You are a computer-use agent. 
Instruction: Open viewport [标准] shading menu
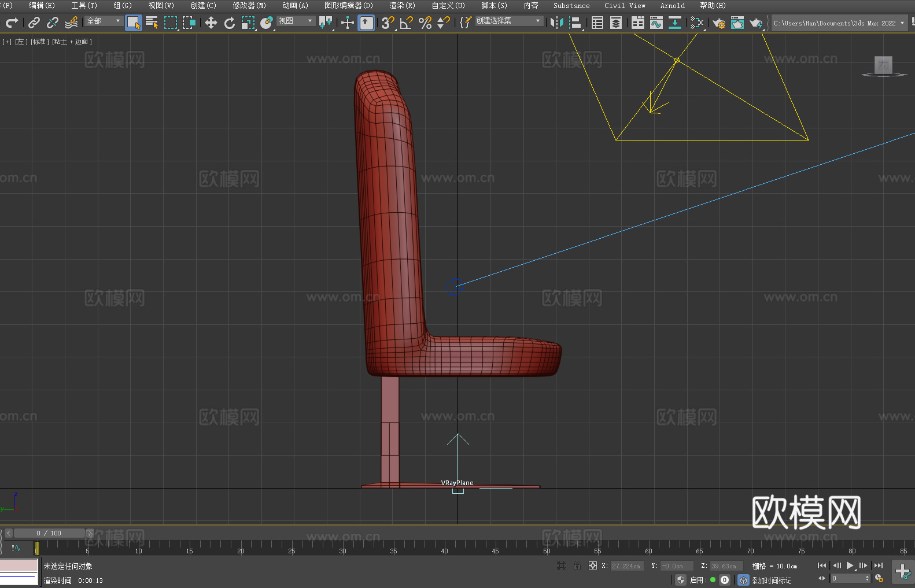pos(39,42)
